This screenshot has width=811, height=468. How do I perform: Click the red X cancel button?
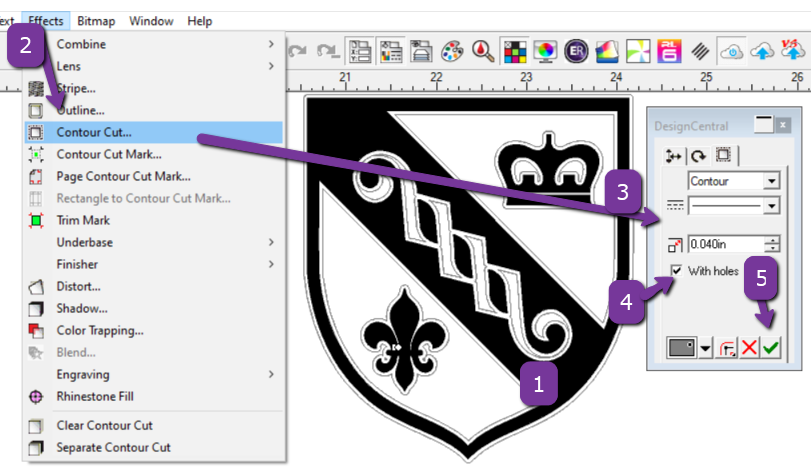coord(749,348)
